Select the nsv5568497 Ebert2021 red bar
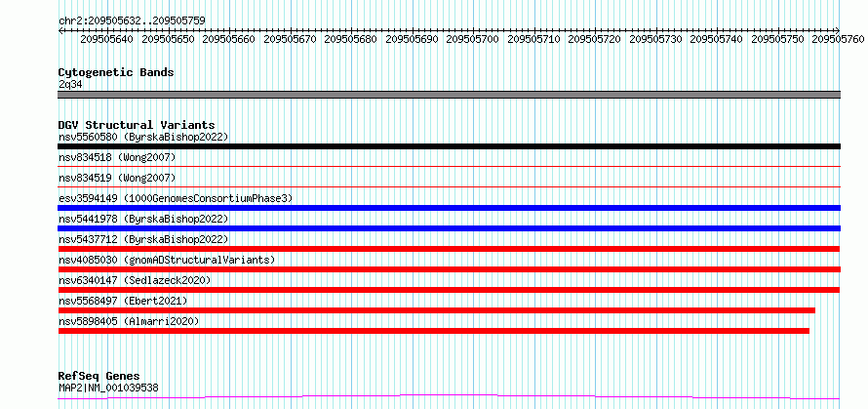This screenshot has width=868, height=409. [437, 310]
